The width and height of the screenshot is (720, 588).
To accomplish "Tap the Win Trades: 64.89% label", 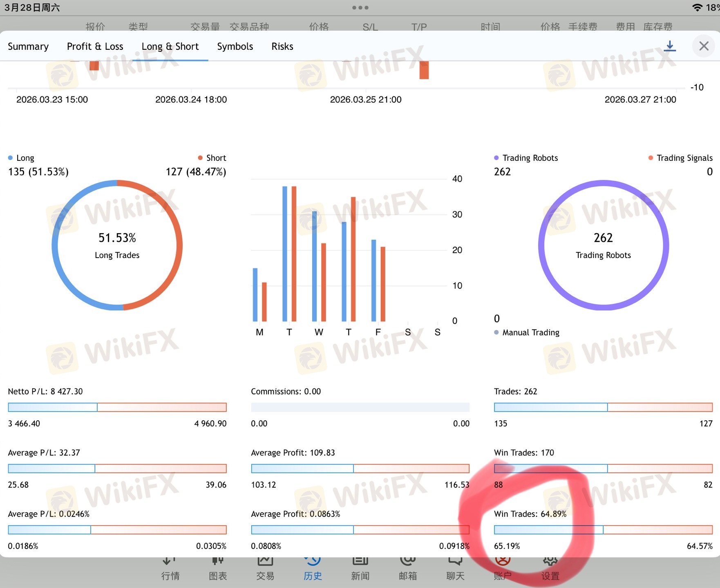I will [530, 514].
